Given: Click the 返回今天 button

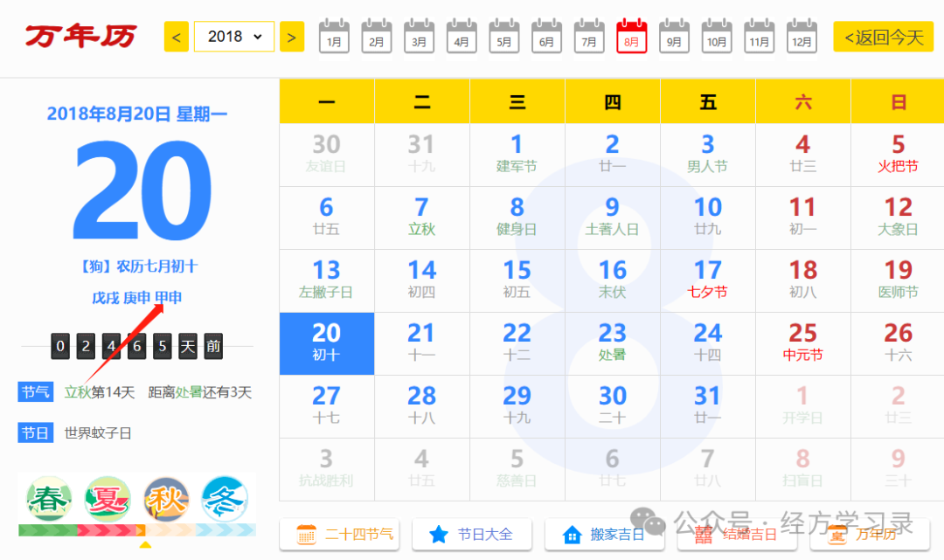Looking at the screenshot, I should [x=883, y=37].
